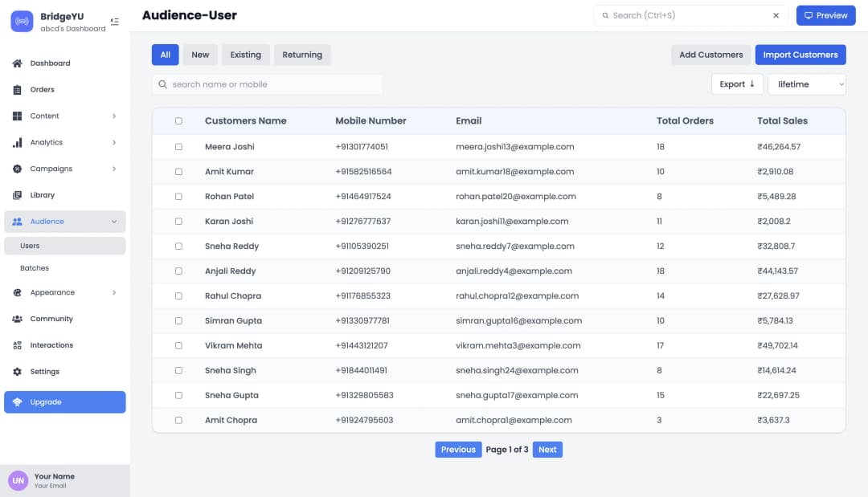Switch to the Existing customers tab
This screenshot has width=868, height=497.
point(245,55)
